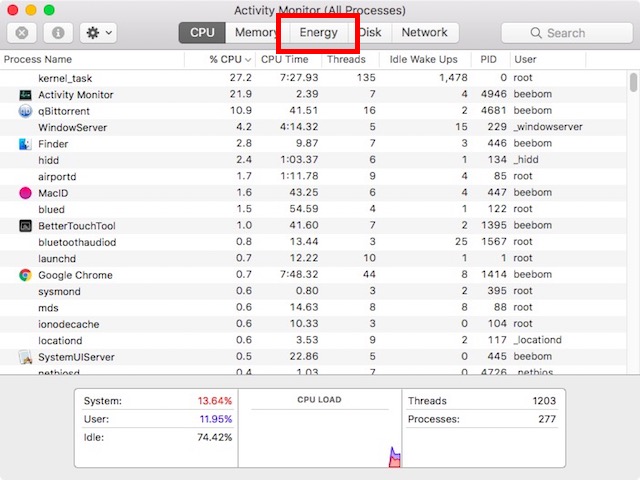Open the gear actions dropdown

tap(98, 33)
